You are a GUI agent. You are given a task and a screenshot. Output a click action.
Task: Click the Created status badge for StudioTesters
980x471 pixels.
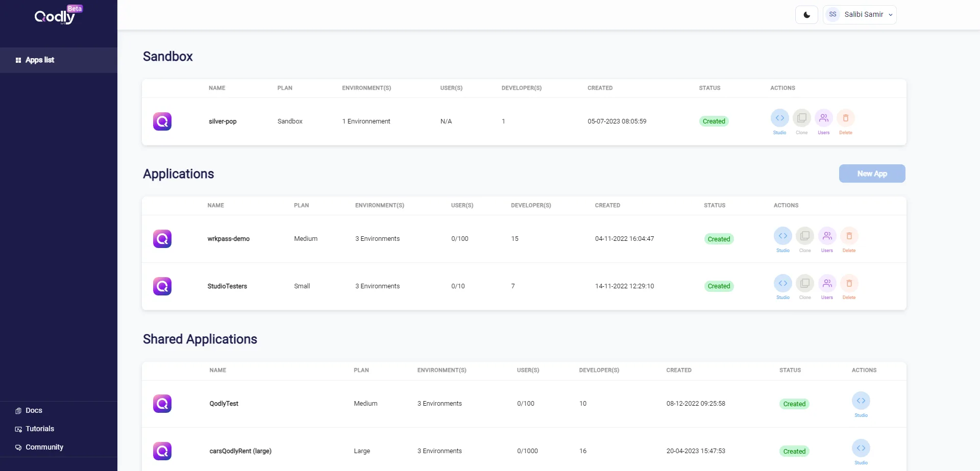coord(719,286)
